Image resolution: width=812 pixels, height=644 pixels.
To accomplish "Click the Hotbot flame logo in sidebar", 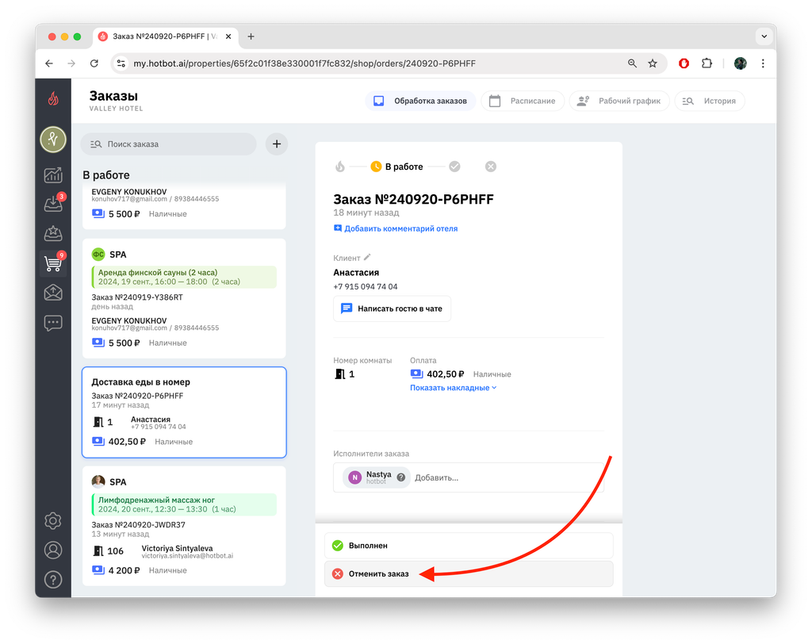I will click(x=53, y=98).
